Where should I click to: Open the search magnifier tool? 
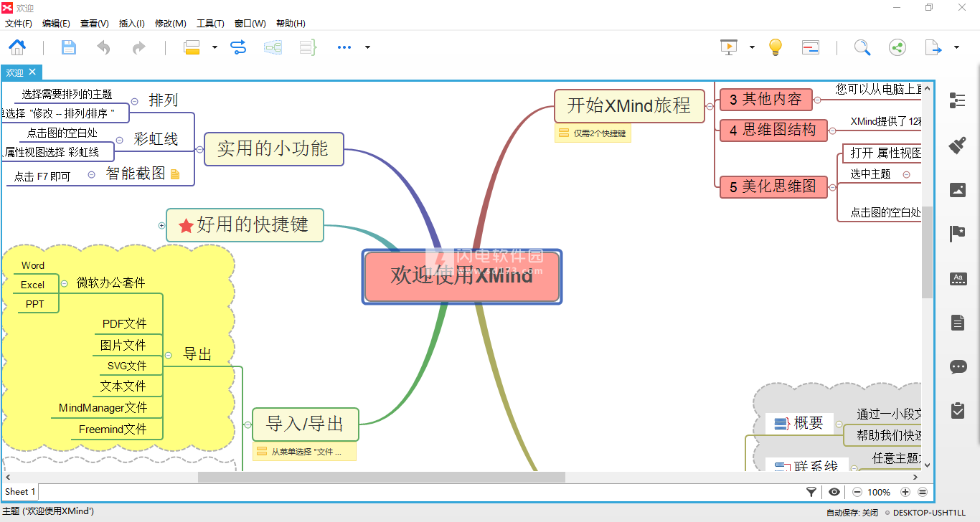click(862, 47)
